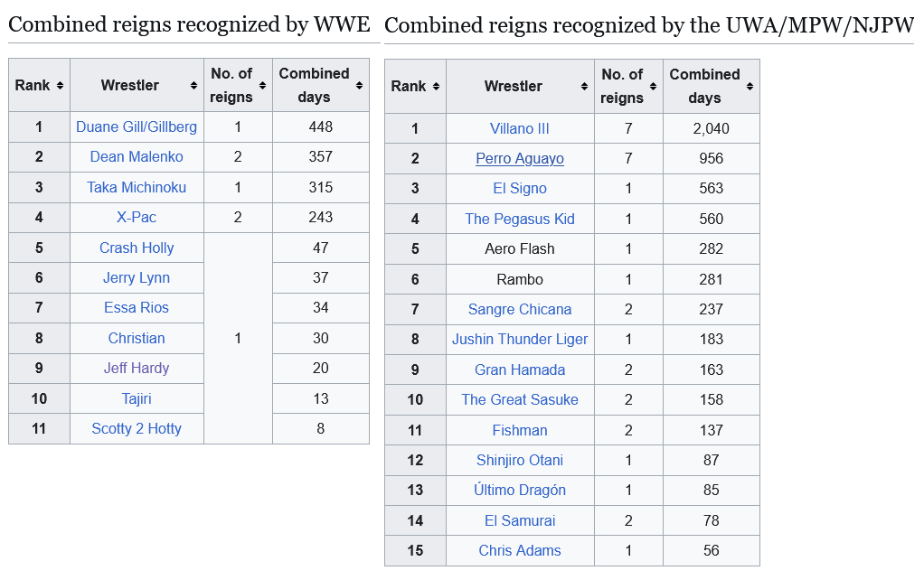924x580 pixels.
Task: Open the Villano III link
Action: coord(520,128)
